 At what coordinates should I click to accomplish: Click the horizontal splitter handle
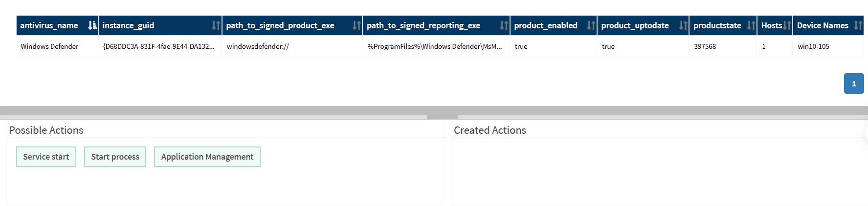442,117
